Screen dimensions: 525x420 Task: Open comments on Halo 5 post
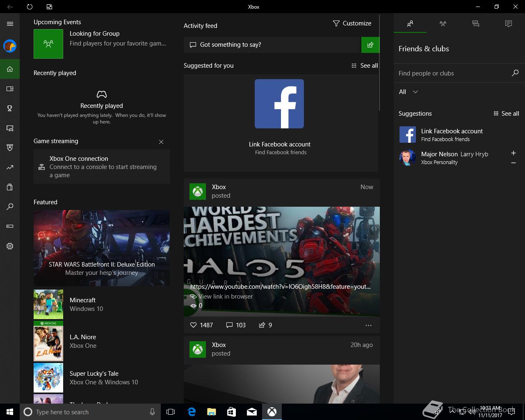(236, 325)
